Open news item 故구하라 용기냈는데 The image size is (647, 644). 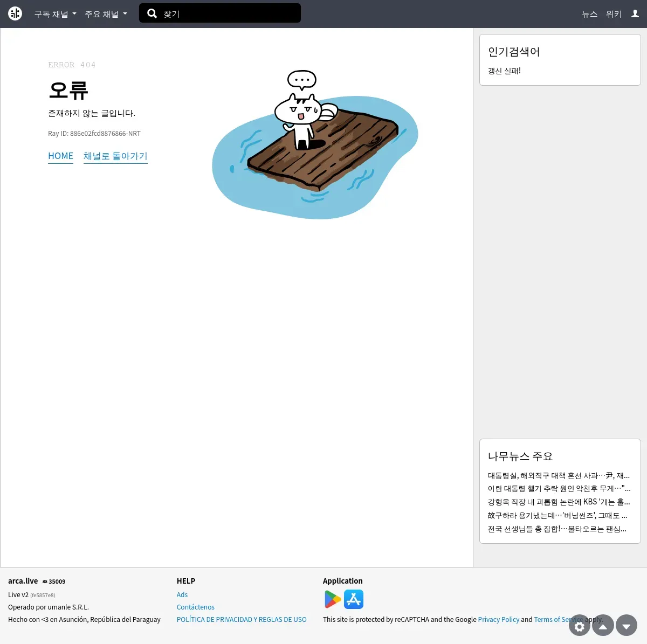(x=557, y=515)
